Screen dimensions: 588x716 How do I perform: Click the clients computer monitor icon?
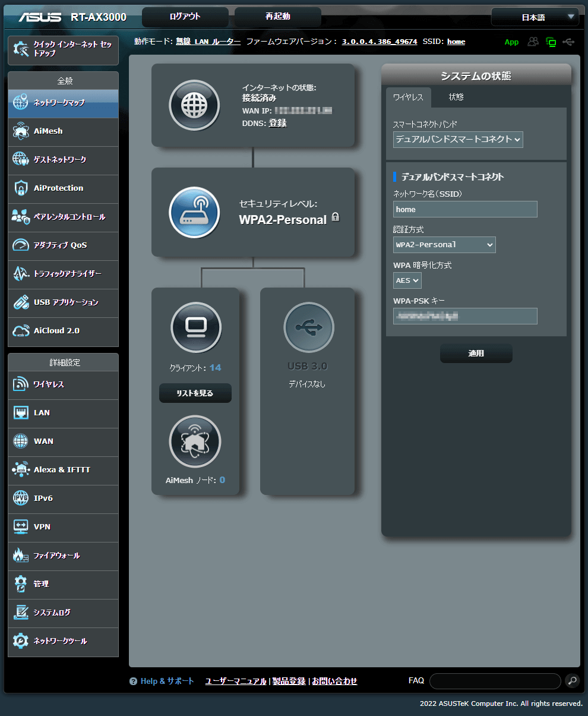[x=195, y=327]
